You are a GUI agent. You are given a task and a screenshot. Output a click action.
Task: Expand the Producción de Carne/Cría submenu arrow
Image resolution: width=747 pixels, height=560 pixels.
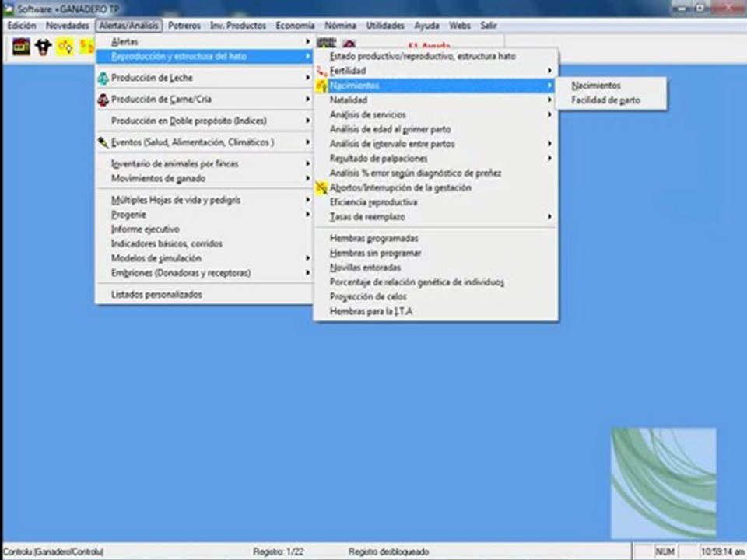click(307, 99)
